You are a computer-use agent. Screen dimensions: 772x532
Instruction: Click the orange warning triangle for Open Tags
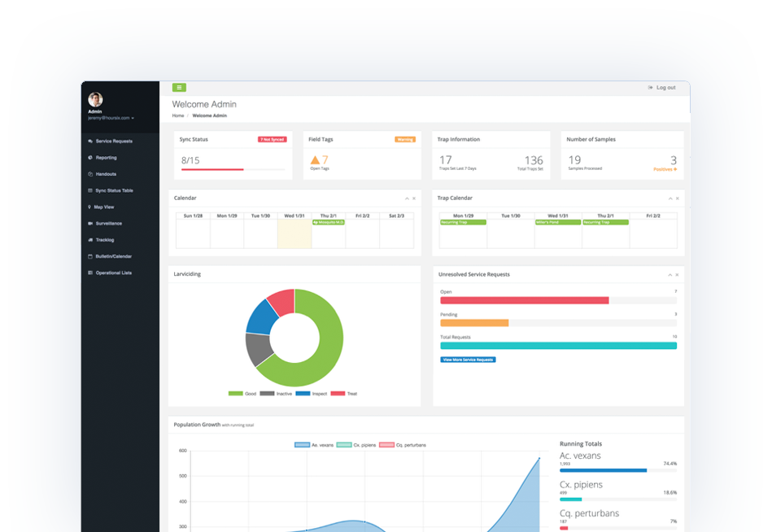(315, 160)
